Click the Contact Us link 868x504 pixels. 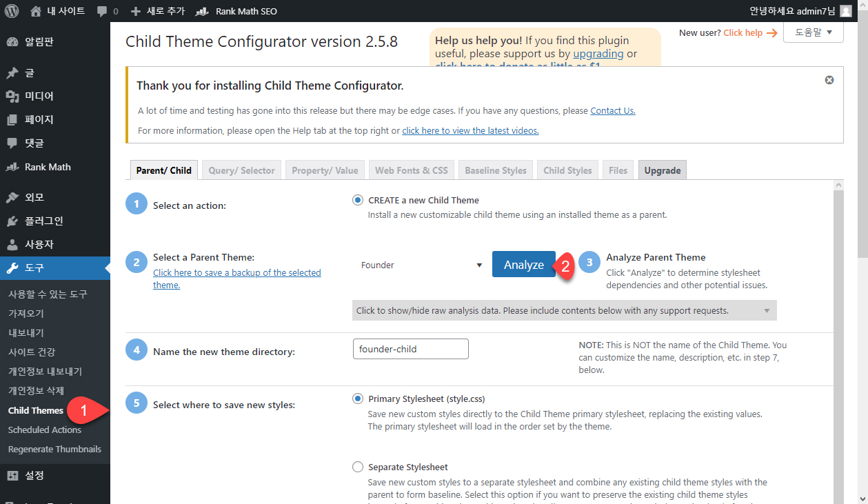coord(613,110)
